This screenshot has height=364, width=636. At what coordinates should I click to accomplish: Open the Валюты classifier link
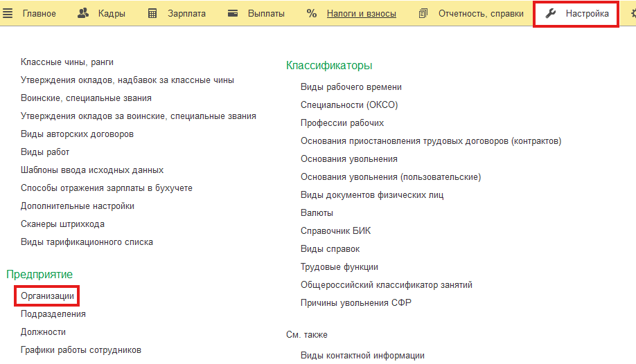point(317,213)
